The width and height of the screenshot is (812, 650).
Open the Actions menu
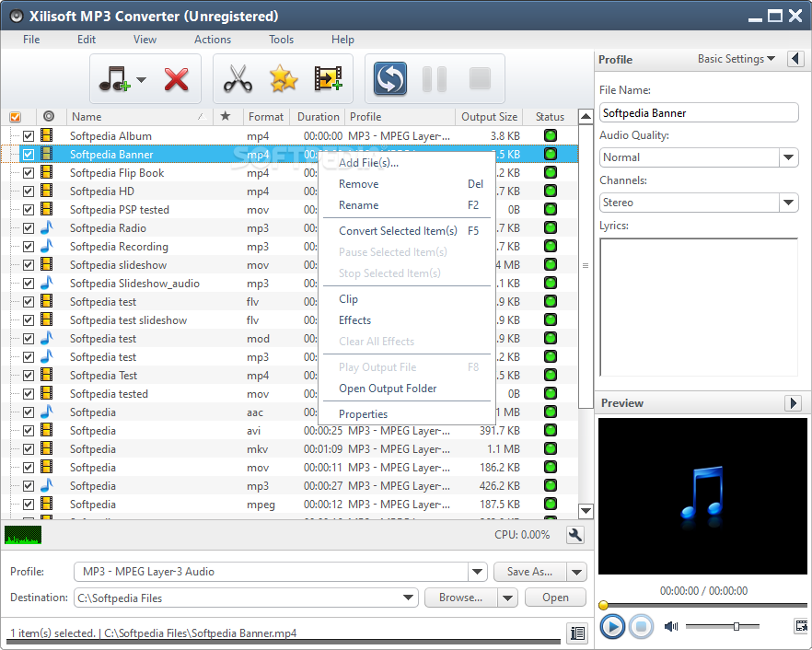(213, 40)
